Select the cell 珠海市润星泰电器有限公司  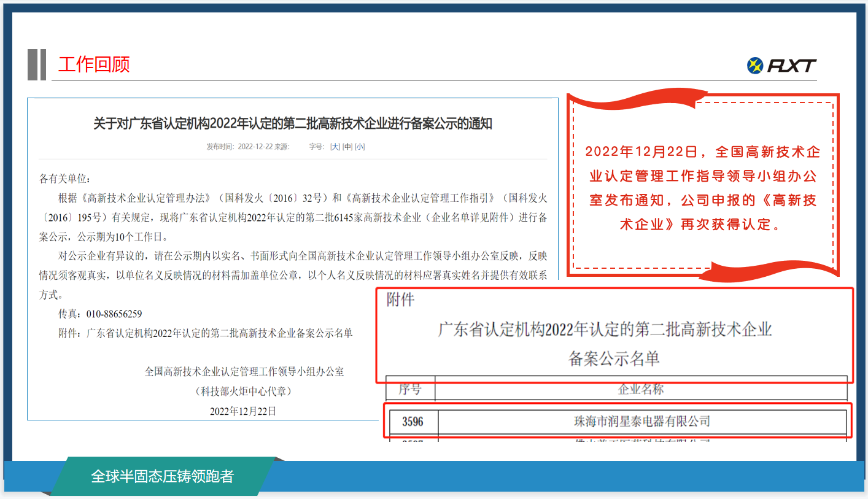point(642,422)
